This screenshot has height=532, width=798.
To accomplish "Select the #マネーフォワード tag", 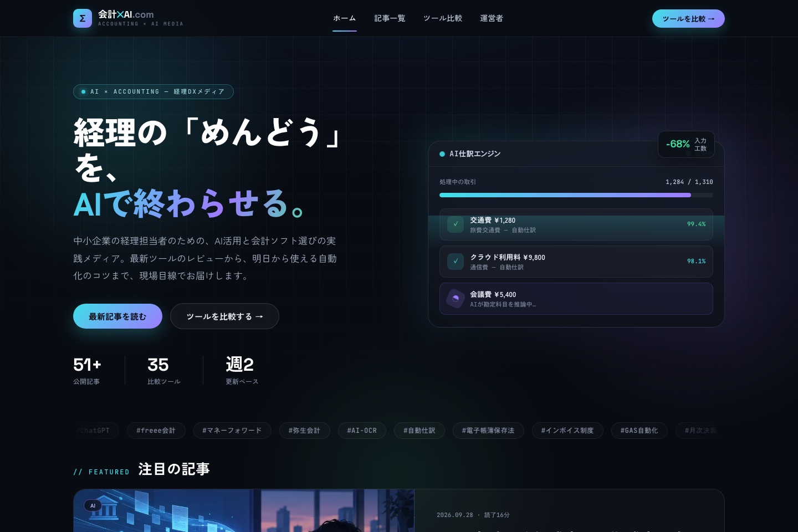I will pos(232,431).
